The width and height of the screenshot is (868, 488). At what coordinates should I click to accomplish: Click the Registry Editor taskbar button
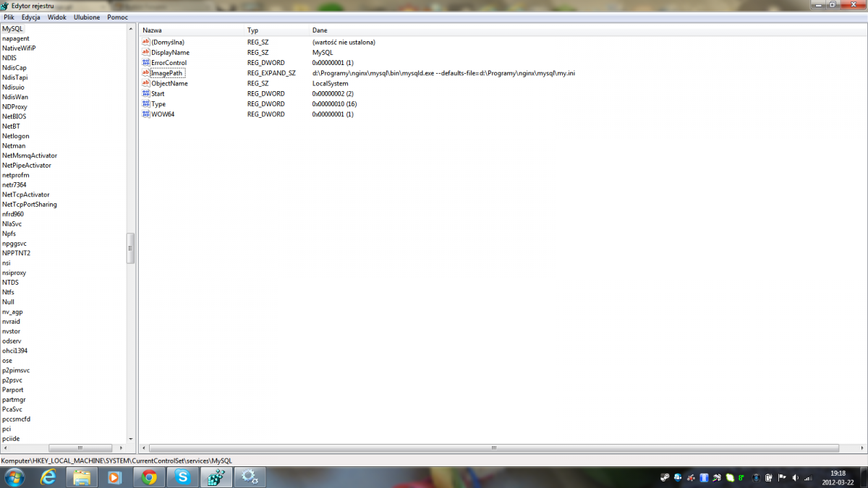(x=216, y=477)
